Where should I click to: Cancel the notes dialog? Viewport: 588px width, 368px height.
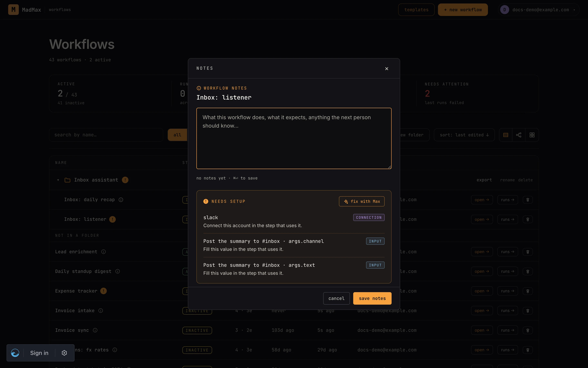point(336,298)
